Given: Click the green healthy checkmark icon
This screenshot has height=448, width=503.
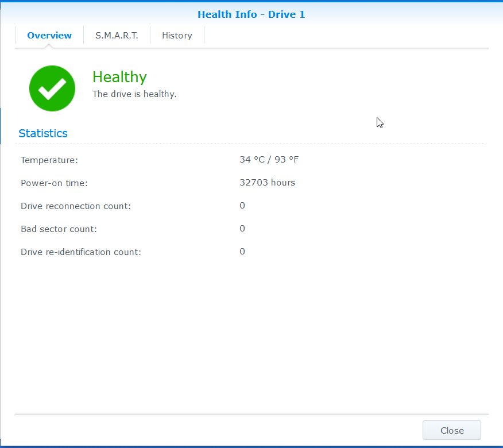Looking at the screenshot, I should click(x=52, y=88).
